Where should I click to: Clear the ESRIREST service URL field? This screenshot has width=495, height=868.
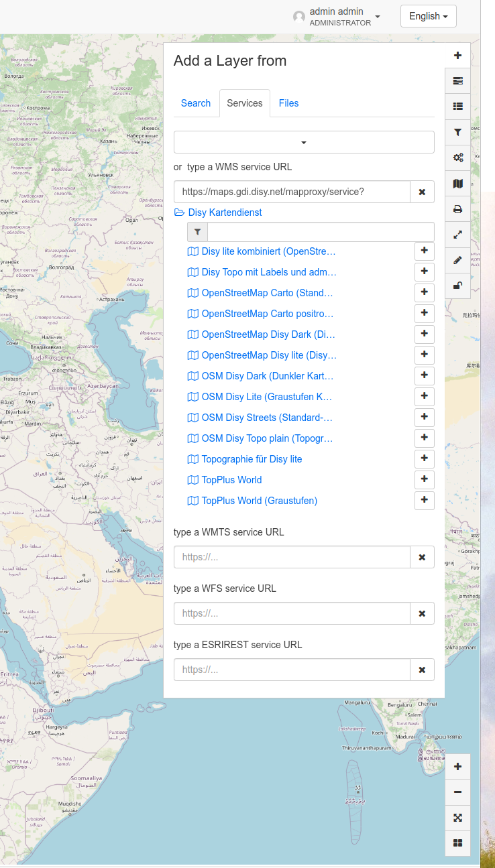point(422,670)
